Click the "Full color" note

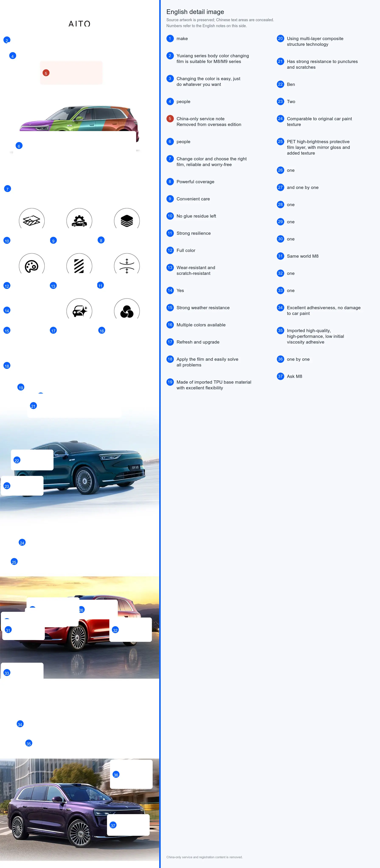186,250
